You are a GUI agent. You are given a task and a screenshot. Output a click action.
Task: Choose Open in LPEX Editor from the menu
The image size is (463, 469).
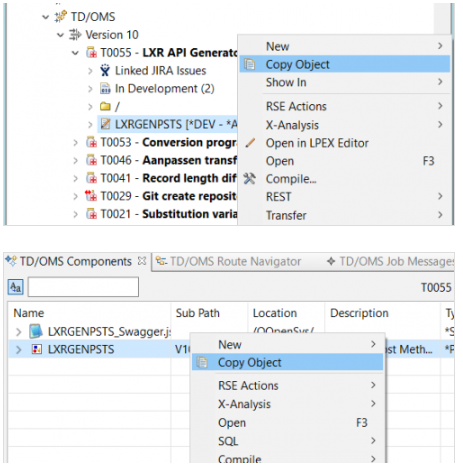[317, 143]
